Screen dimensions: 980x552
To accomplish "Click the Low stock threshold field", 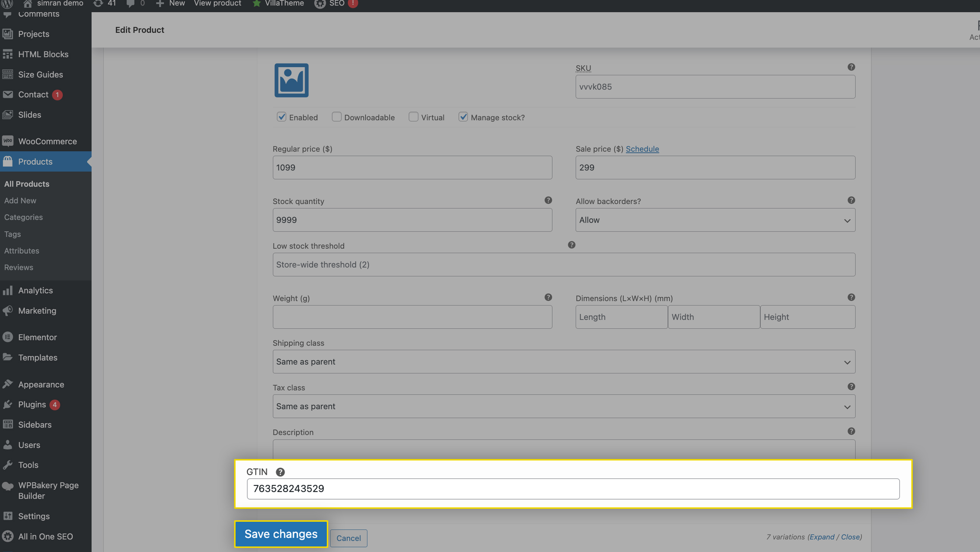I will [564, 265].
